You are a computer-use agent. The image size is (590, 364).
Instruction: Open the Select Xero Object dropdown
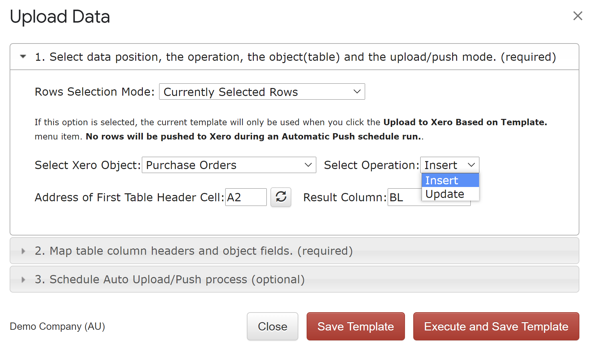pos(229,165)
